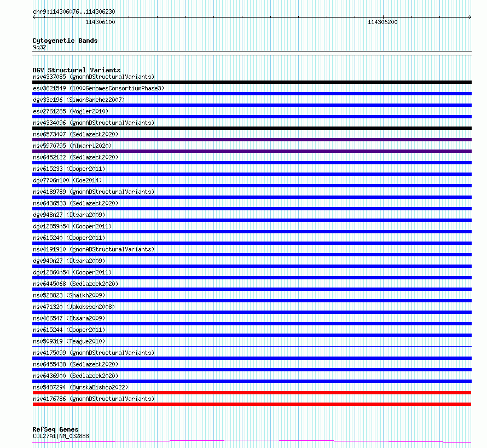Click the black bar under nsv4337085
Image resolution: width=487 pixels, height=448 pixels.
[x=252, y=82]
